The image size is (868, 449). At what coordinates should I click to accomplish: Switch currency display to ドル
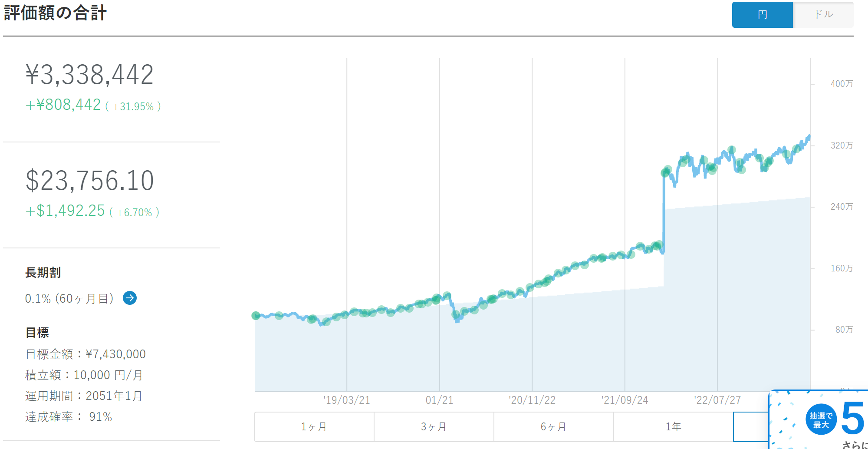coord(823,15)
